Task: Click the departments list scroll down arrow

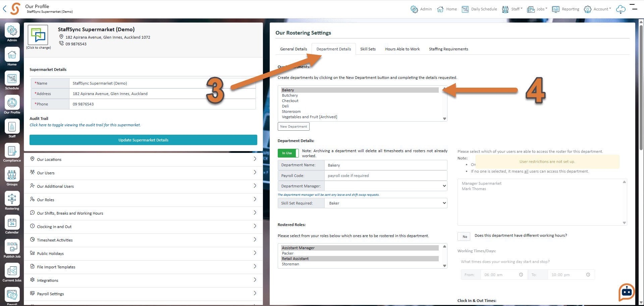Action: tap(444, 119)
